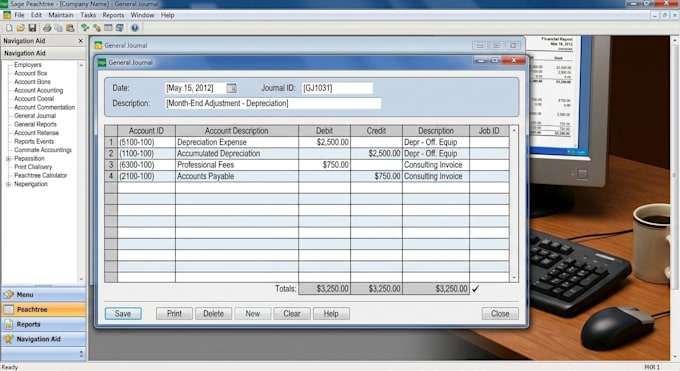This screenshot has height=371, width=680.
Task: Click the Account ID column header
Action: tap(146, 131)
